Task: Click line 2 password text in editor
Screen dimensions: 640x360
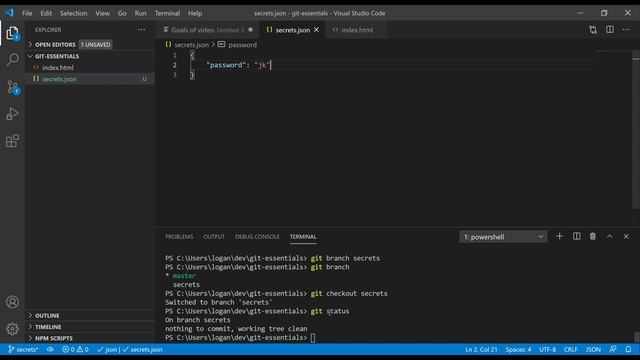Action: [x=238, y=65]
